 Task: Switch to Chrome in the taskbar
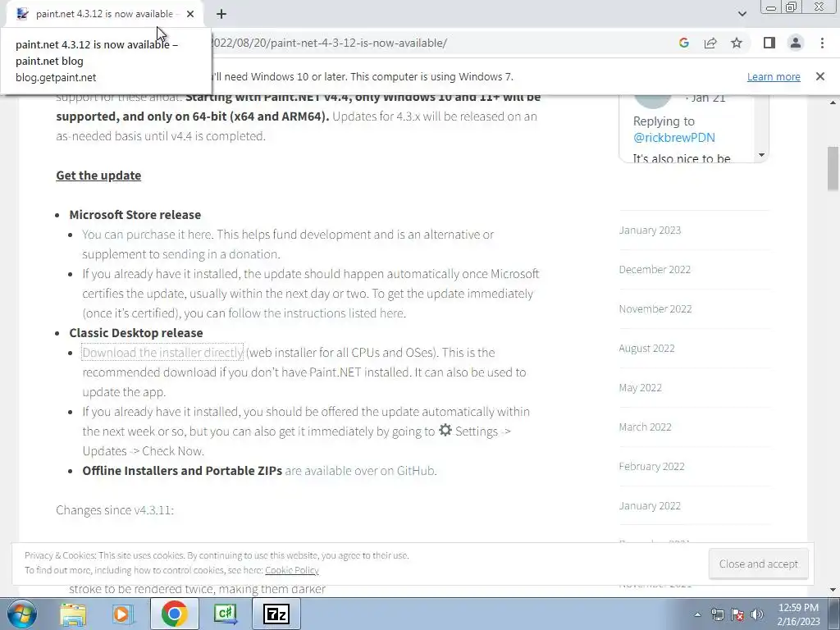tap(174, 614)
